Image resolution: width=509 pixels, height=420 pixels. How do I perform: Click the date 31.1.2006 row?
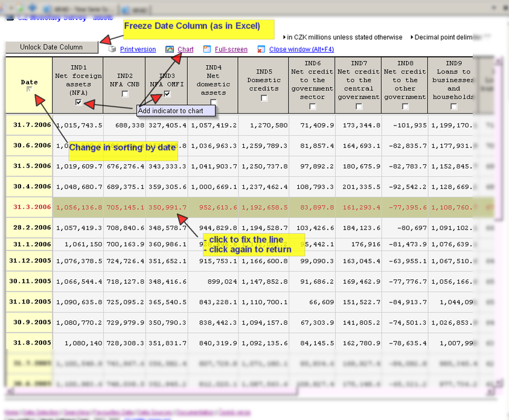point(32,244)
